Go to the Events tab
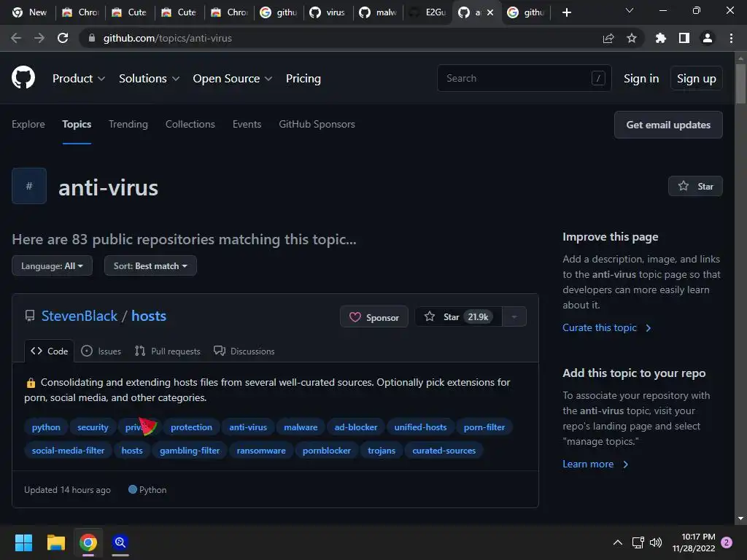This screenshot has height=560, width=747. tap(247, 124)
